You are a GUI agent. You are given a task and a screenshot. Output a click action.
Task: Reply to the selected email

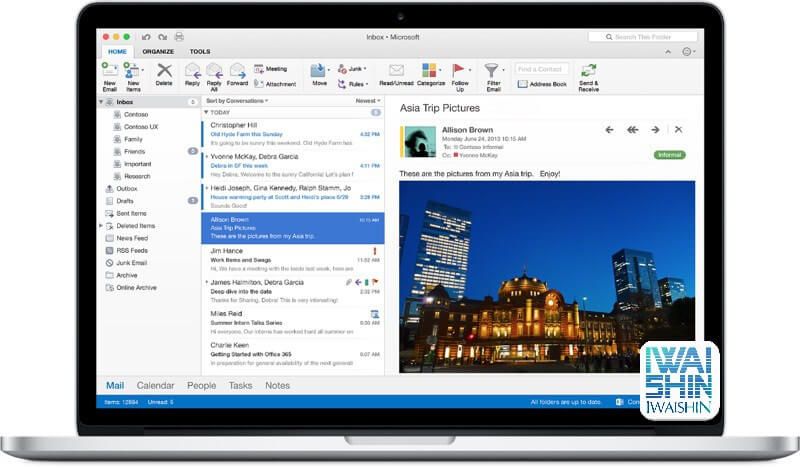(x=192, y=75)
